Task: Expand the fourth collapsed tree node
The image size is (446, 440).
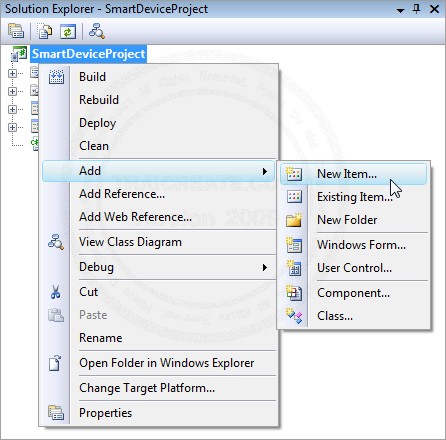Action: click(12, 127)
